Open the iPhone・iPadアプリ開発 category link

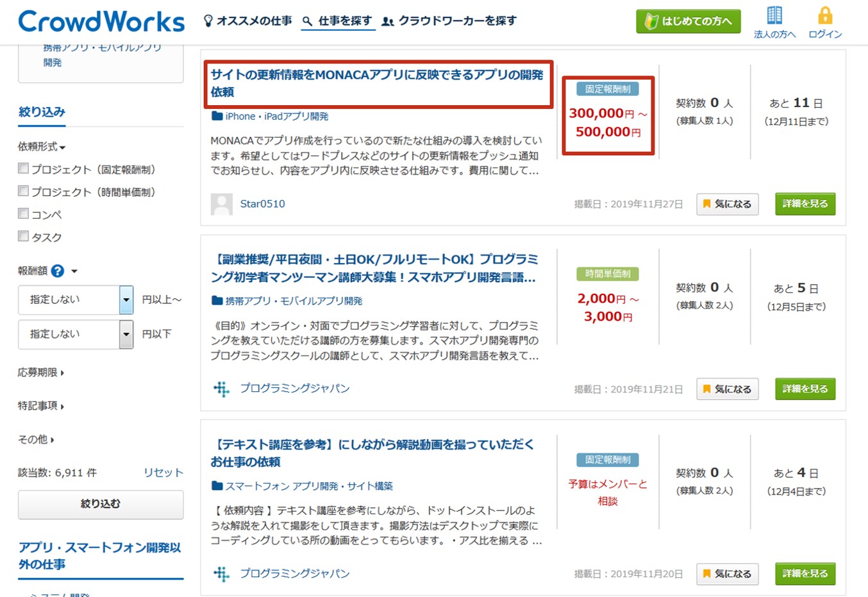click(277, 117)
